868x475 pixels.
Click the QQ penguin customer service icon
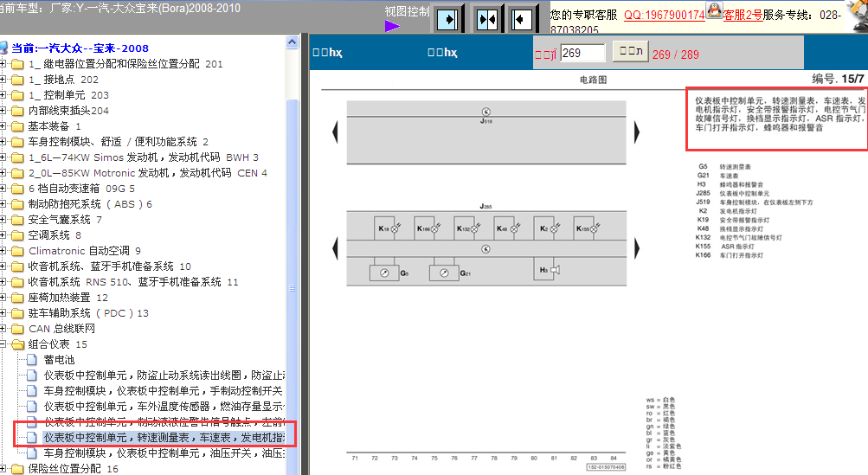(x=714, y=10)
